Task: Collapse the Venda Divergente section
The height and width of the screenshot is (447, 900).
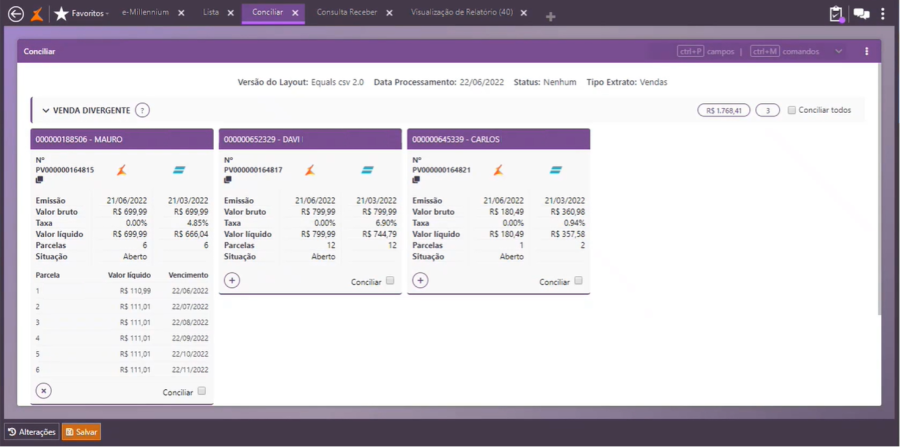Action: coord(46,110)
